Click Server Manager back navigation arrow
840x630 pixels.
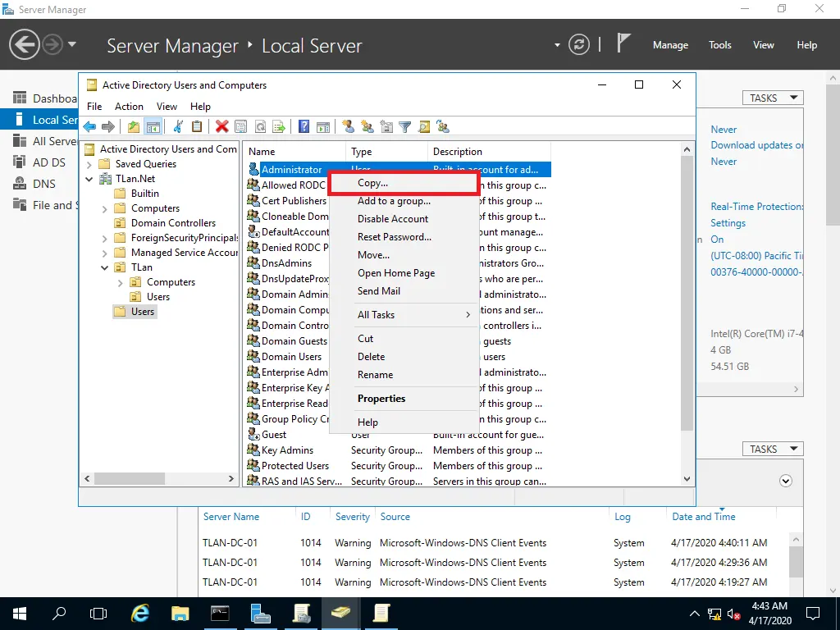click(24, 44)
